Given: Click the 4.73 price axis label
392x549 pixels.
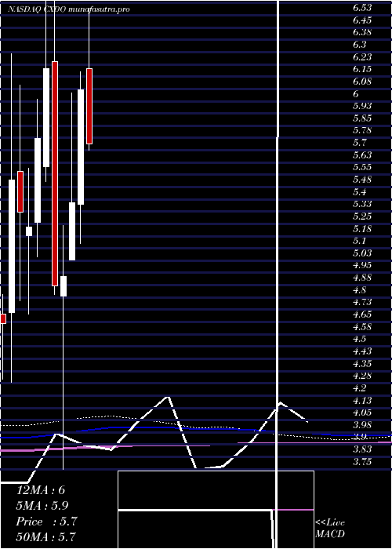Looking at the screenshot, I should [362, 302].
